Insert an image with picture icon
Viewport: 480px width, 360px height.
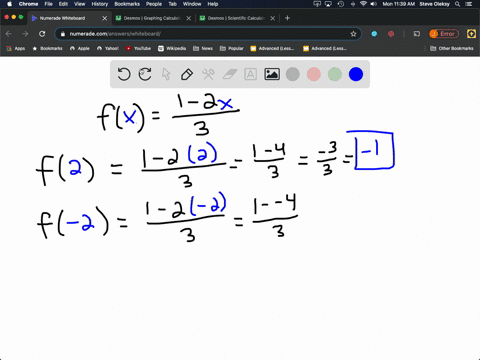(x=272, y=74)
